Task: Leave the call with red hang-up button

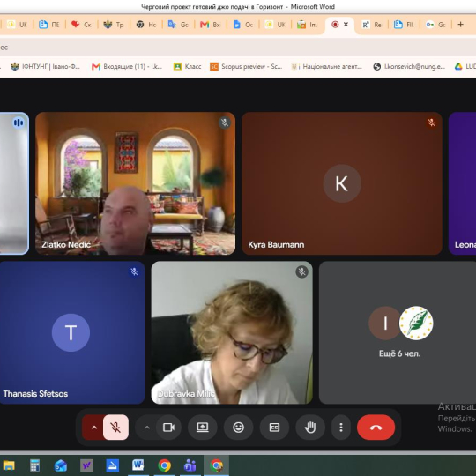Action: pyautogui.click(x=376, y=428)
